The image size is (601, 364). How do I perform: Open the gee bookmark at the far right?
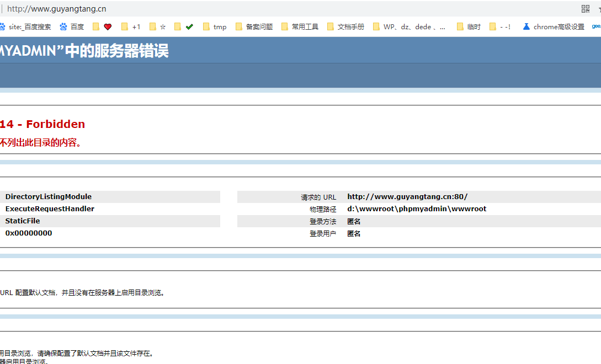click(x=596, y=26)
